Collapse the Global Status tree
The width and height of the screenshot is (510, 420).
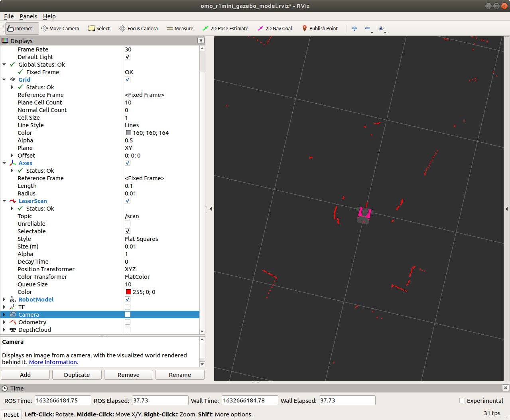click(x=4, y=64)
